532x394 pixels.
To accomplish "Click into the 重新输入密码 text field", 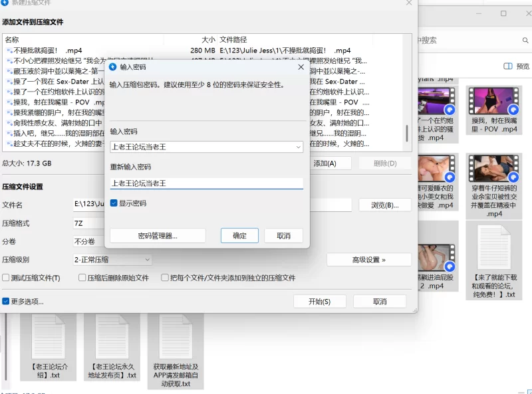I will coord(206,183).
